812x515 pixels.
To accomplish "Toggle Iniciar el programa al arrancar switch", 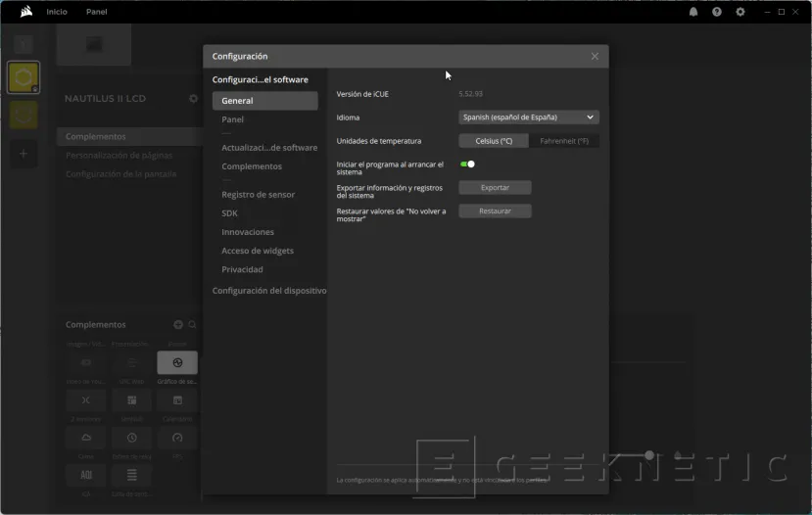I will tap(467, 164).
